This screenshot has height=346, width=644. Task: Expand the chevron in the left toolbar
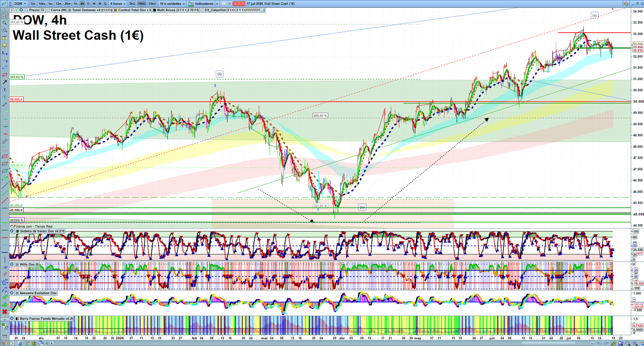4,320
